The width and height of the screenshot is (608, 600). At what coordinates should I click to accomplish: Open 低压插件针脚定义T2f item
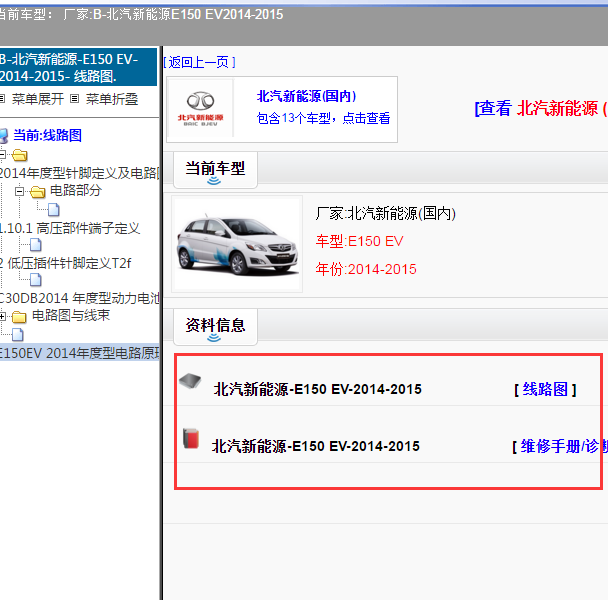click(x=66, y=263)
